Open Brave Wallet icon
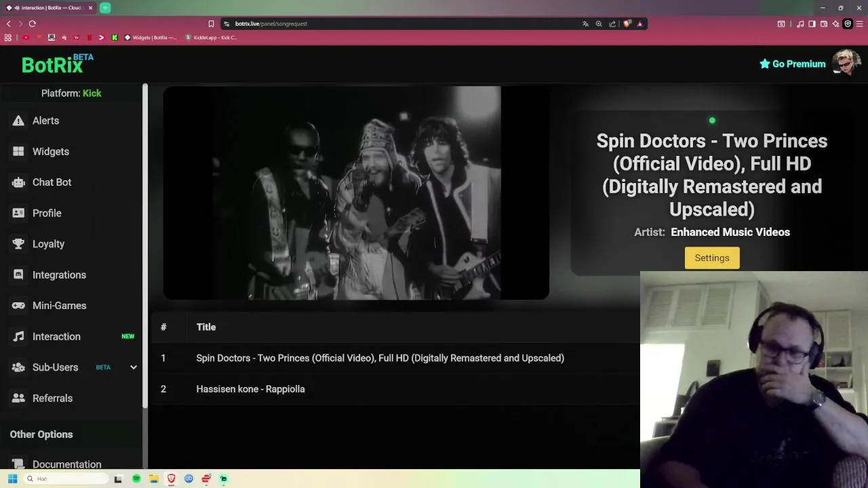Screen dimensions: 868x488 click(x=824, y=24)
